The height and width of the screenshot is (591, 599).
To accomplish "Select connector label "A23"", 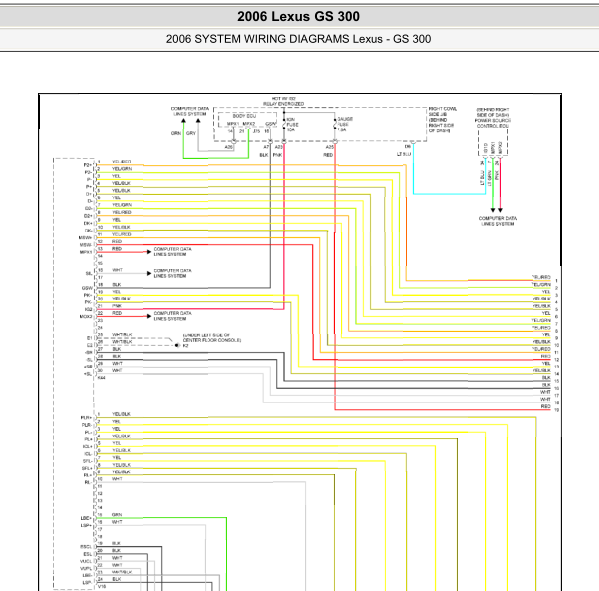I will coord(278,147).
